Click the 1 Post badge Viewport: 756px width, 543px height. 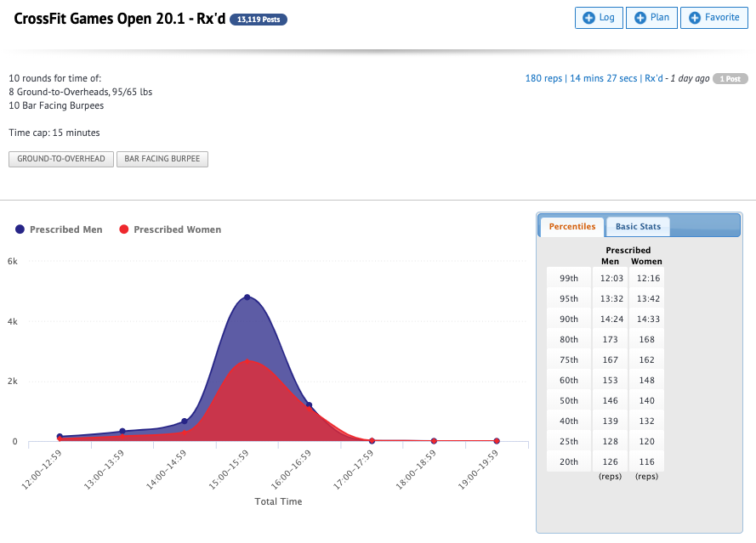(730, 78)
